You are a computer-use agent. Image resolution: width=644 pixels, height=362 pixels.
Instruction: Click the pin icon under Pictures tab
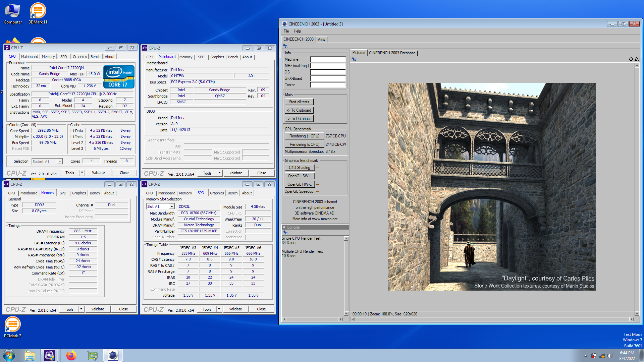tap(354, 59)
